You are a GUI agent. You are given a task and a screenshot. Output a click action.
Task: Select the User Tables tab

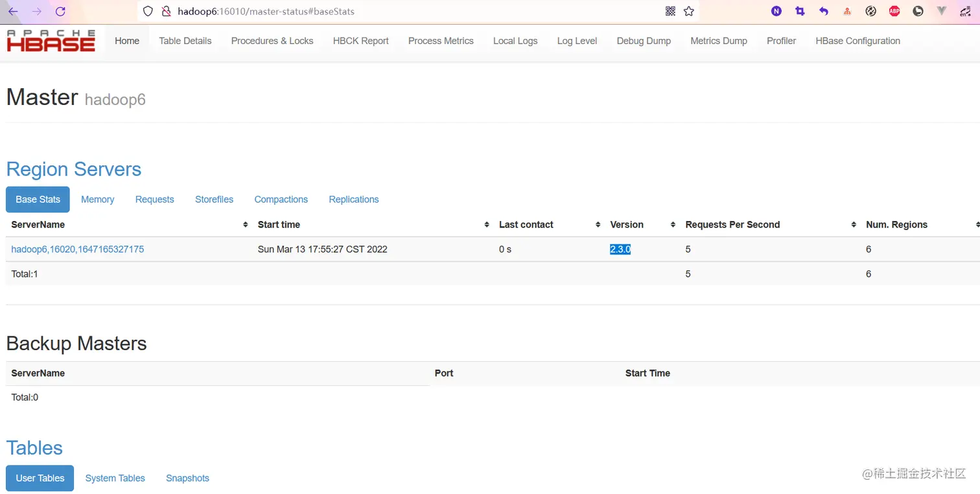pyautogui.click(x=40, y=478)
